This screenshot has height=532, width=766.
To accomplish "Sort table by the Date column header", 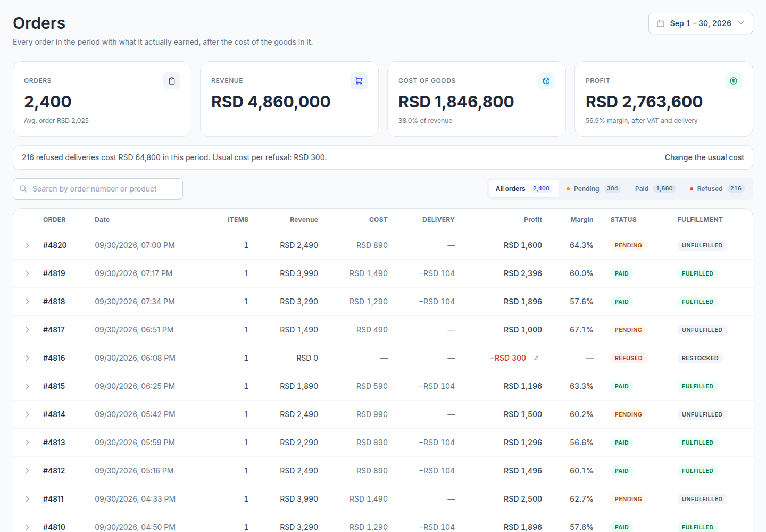I will click(102, 220).
